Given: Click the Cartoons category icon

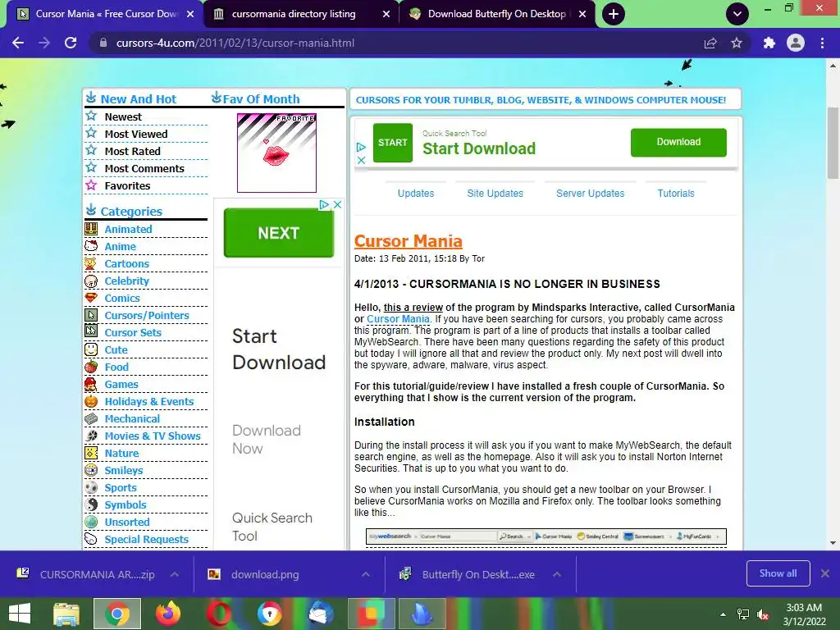Looking at the screenshot, I should point(91,263).
